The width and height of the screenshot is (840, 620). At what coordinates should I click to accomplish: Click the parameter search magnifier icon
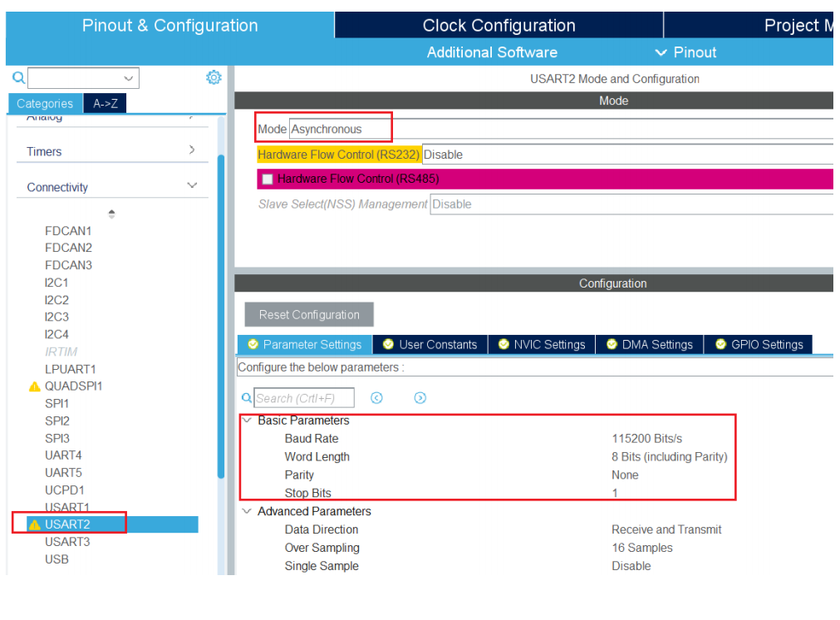pyautogui.click(x=247, y=398)
